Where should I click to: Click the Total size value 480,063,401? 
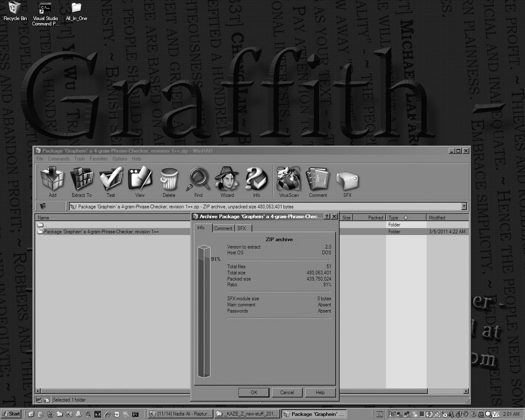(319, 273)
